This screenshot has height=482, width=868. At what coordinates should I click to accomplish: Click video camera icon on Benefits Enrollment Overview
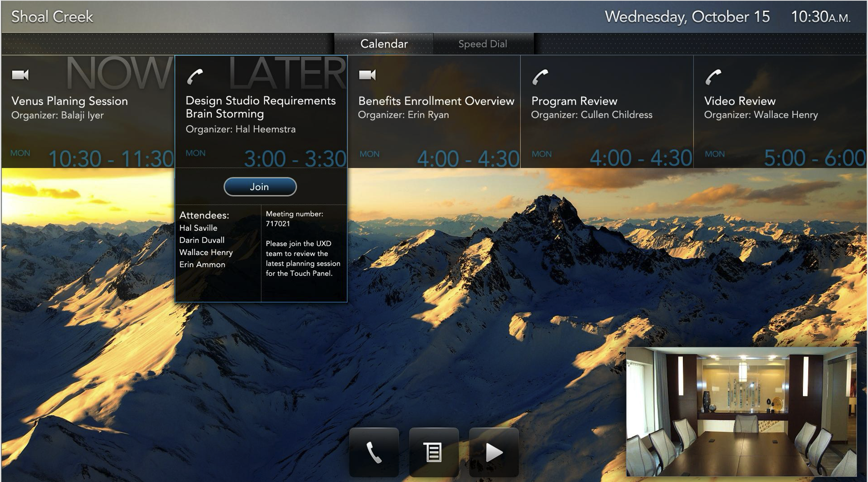[x=367, y=75]
